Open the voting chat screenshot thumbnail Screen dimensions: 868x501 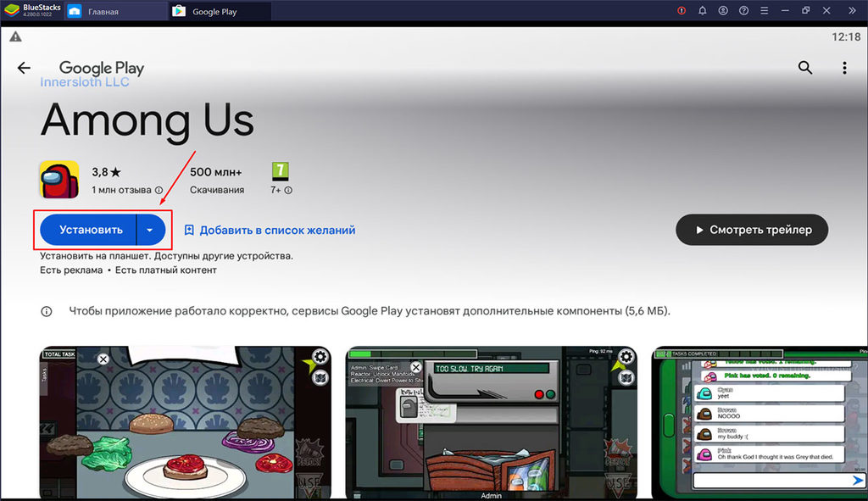pos(759,423)
